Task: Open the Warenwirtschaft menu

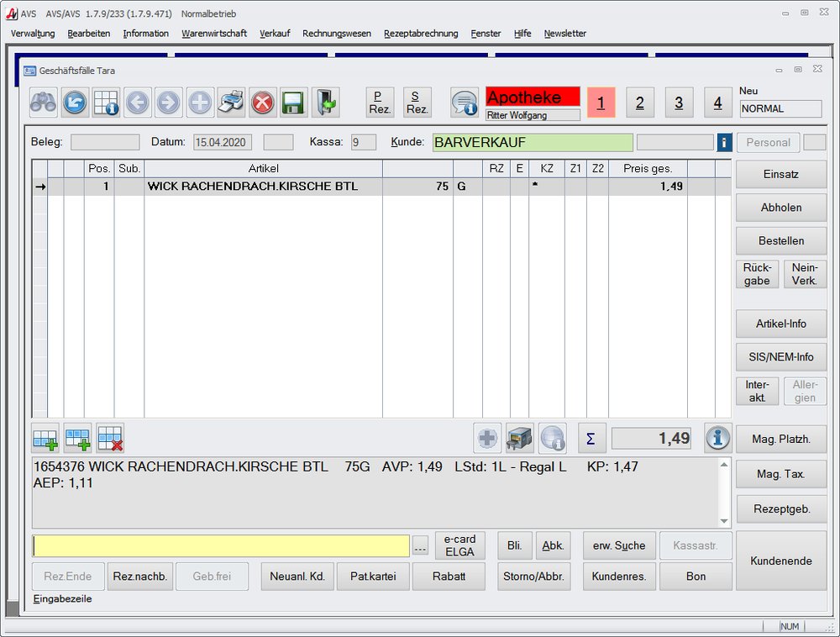Action: pyautogui.click(x=214, y=34)
